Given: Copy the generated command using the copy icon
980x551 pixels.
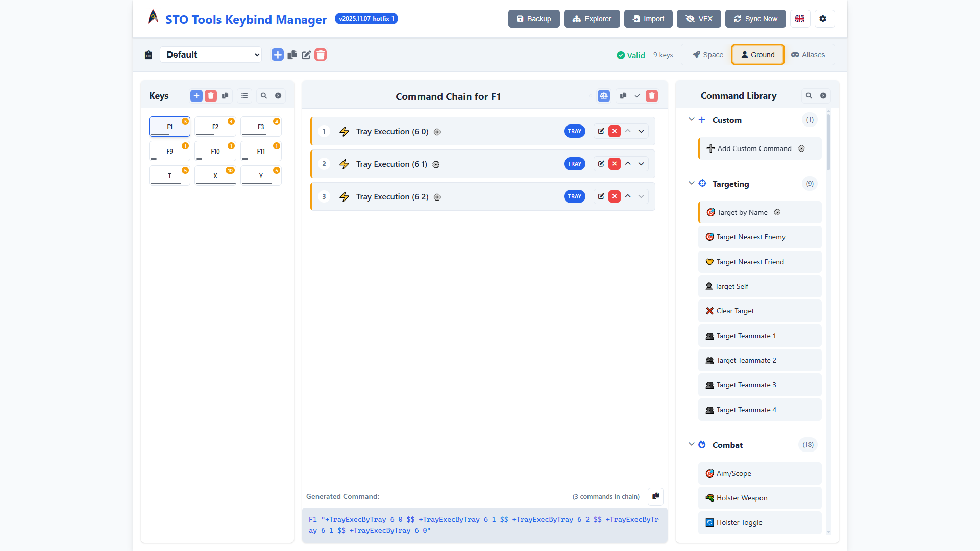Looking at the screenshot, I should pyautogui.click(x=655, y=496).
